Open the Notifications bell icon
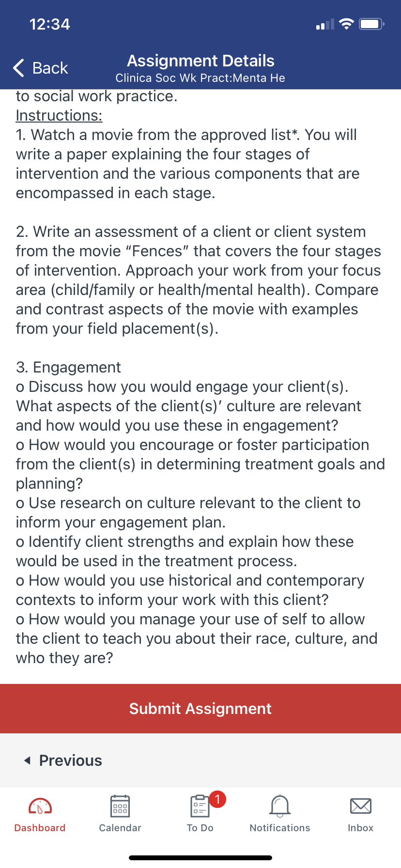Image resolution: width=401 pixels, height=868 pixels. (x=280, y=806)
